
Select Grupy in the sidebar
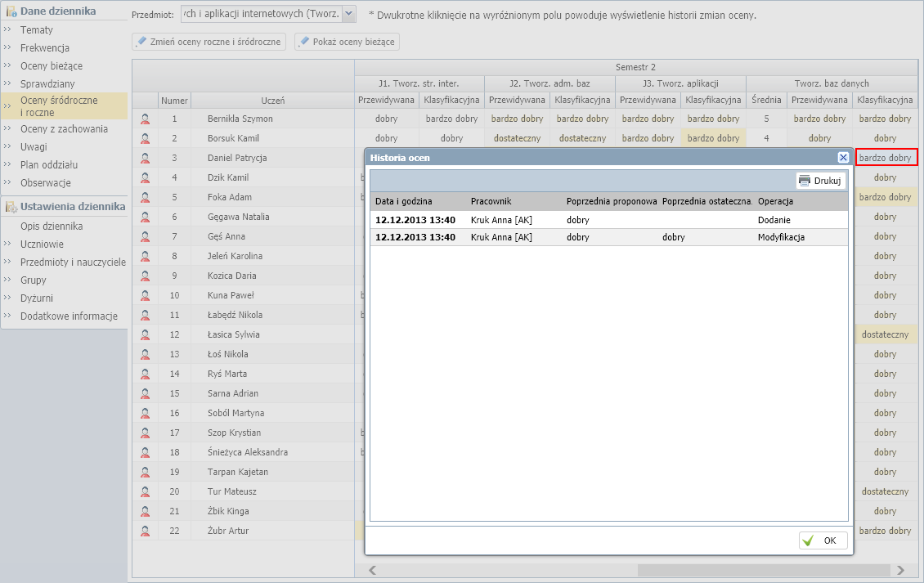pyautogui.click(x=33, y=280)
